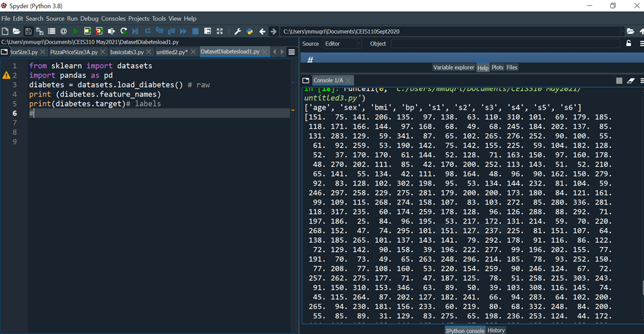
Task: Open the Source Editor combo box
Action: pyautogui.click(x=342, y=44)
